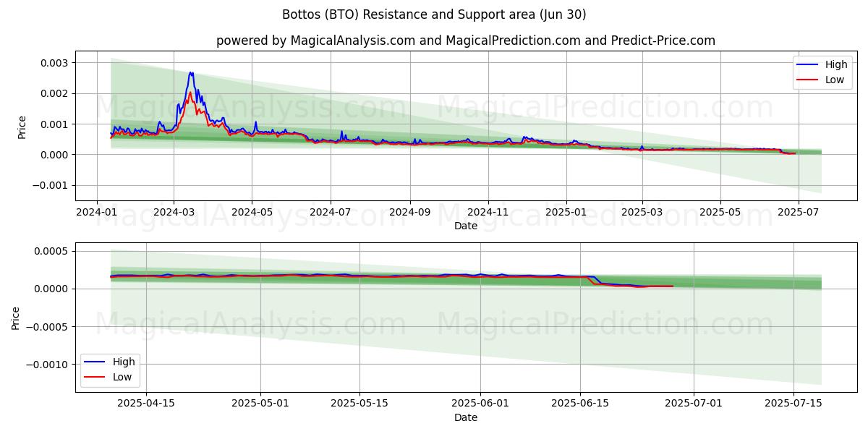Click the '2025-03' x-axis tick label
This screenshot has width=868, height=434.
642,213
